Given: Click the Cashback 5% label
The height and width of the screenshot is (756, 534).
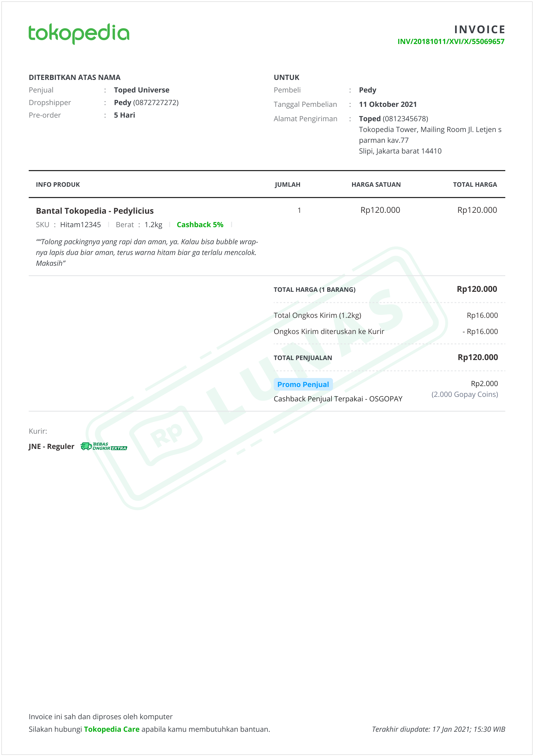Looking at the screenshot, I should pyautogui.click(x=200, y=224).
